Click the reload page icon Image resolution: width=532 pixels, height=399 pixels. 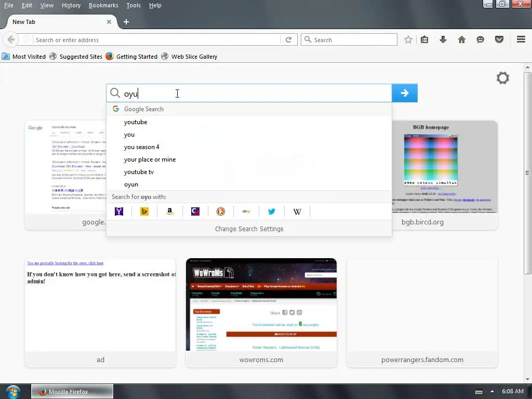[x=288, y=39]
